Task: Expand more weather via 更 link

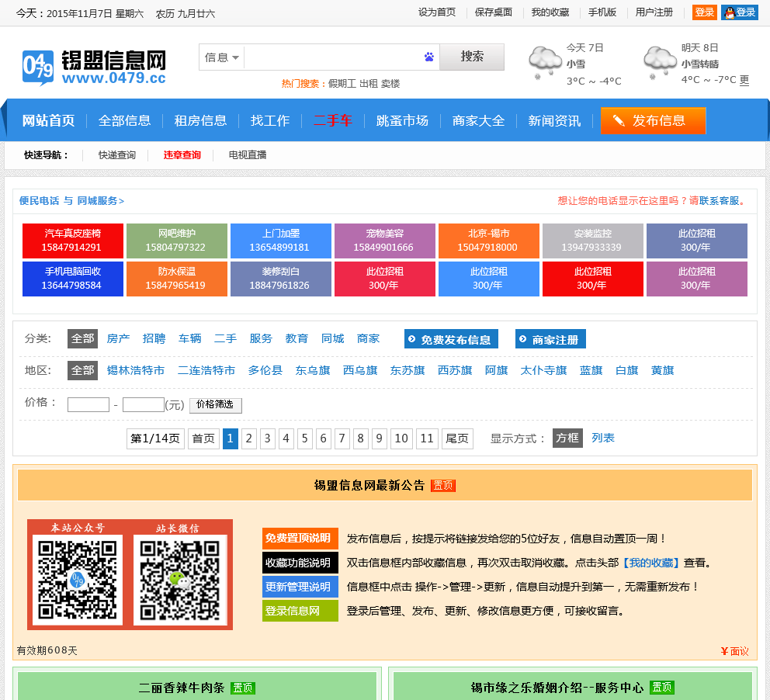Action: pos(744,80)
